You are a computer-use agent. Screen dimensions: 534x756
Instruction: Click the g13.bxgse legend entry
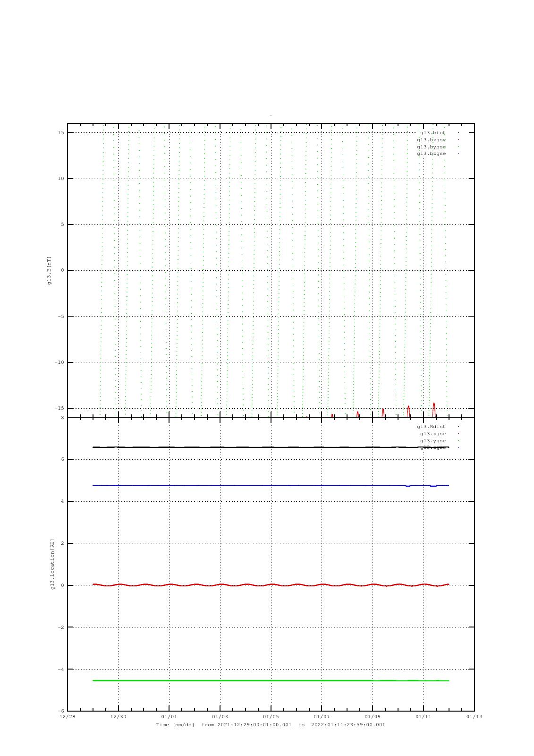point(431,140)
